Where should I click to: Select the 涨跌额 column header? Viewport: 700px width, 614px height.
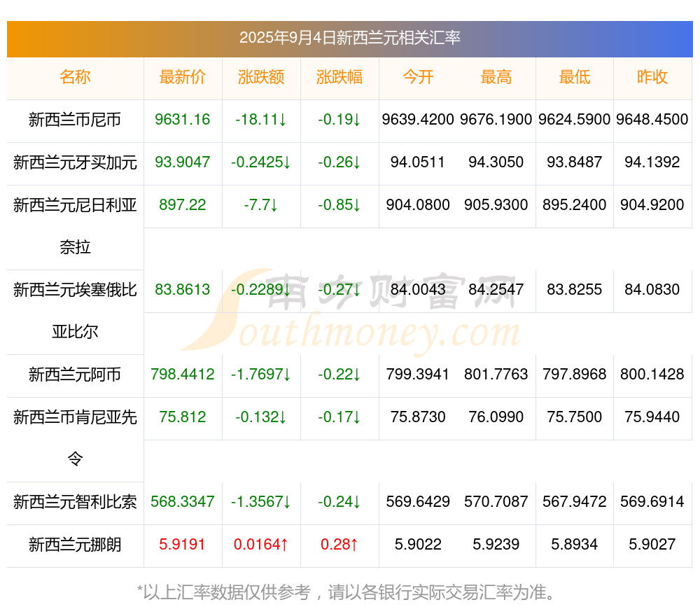coord(261,77)
